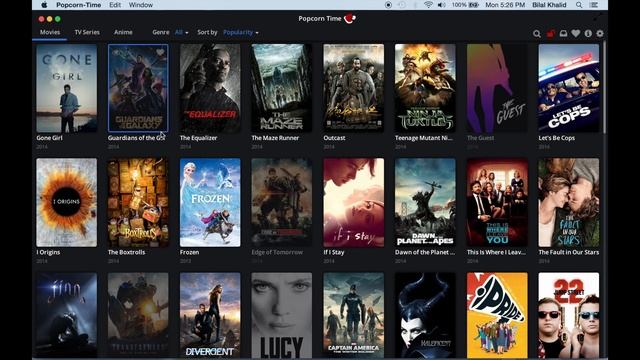This screenshot has height=360, width=640.
Task: Click the battery status indicator
Action: pos(465,5)
